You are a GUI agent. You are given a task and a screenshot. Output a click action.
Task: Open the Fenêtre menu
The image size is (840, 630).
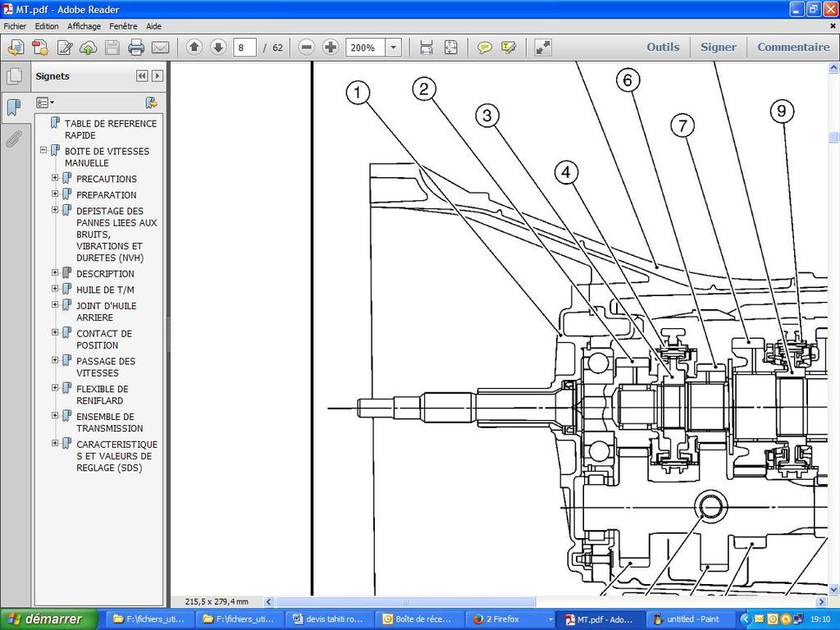click(125, 26)
